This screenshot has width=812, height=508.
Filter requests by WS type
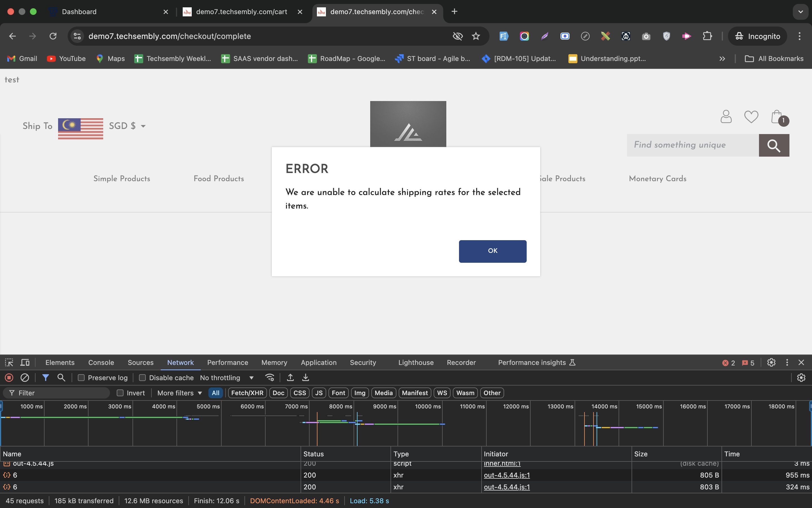coord(442,393)
